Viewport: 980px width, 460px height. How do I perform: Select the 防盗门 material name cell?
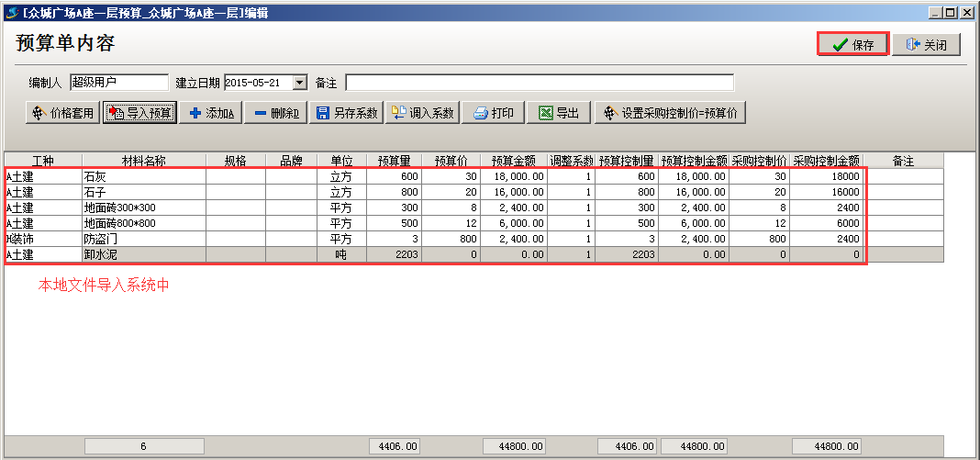[143, 239]
